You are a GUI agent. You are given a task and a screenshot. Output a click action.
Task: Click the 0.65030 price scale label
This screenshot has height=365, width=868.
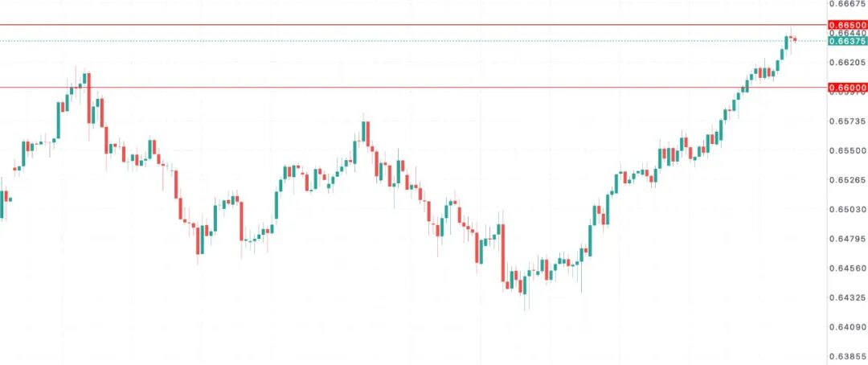tap(847, 209)
